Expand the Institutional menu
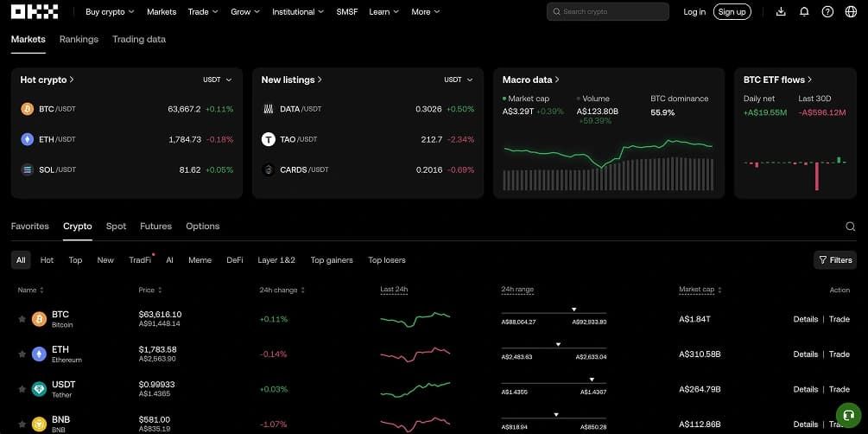868x434 pixels. (x=298, y=11)
